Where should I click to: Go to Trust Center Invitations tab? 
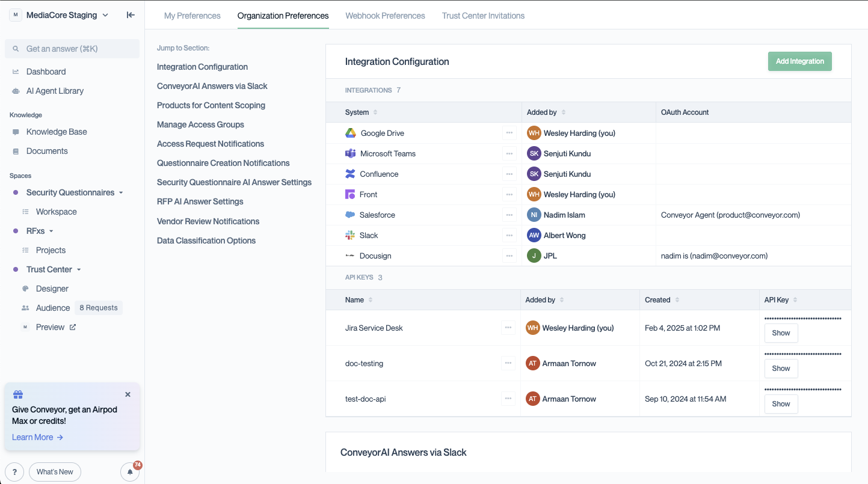[483, 16]
